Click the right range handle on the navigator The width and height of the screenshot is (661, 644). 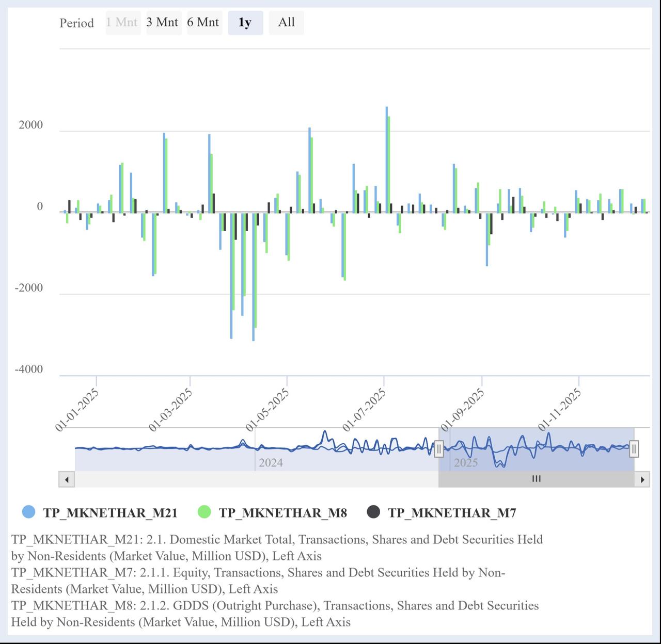click(x=634, y=449)
